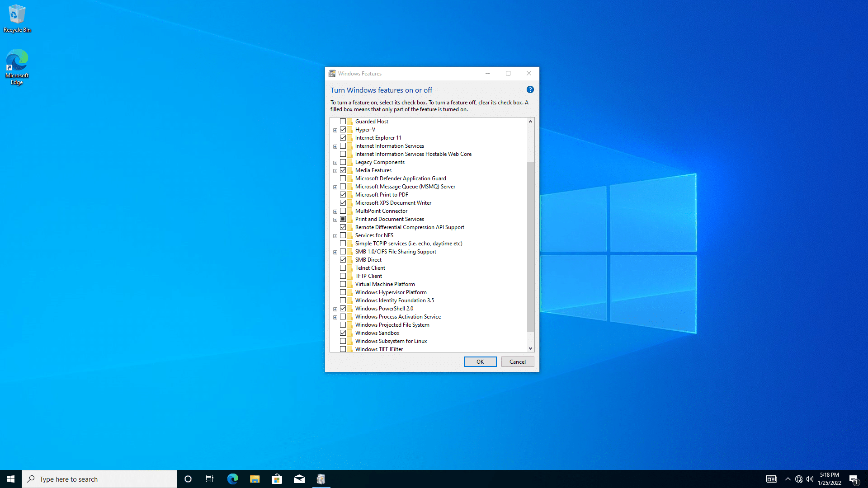The width and height of the screenshot is (868, 488).
Task: Expand Windows PowerShell 2.0 node
Action: 335,309
